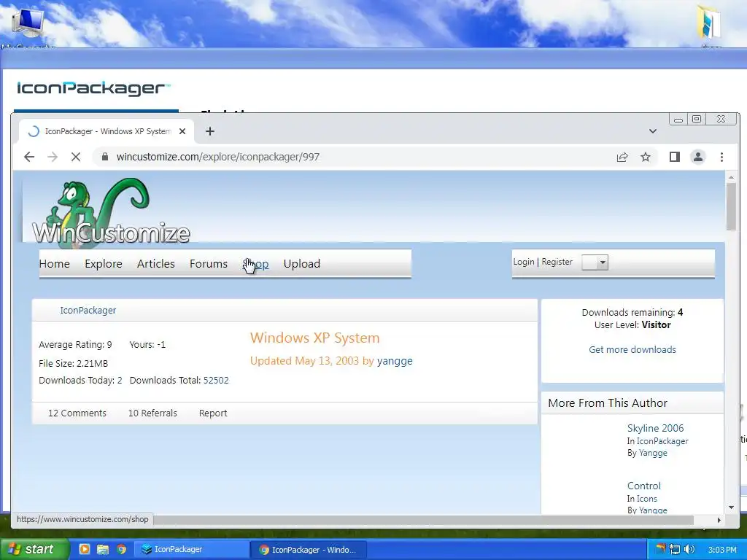Click Get more downloads link

point(632,349)
